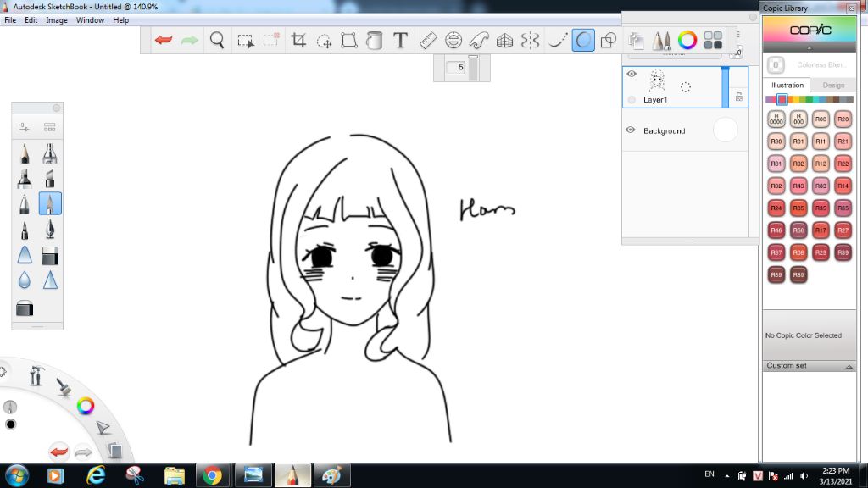Switch to the Illustration tab
The image size is (868, 488).
(x=787, y=86)
